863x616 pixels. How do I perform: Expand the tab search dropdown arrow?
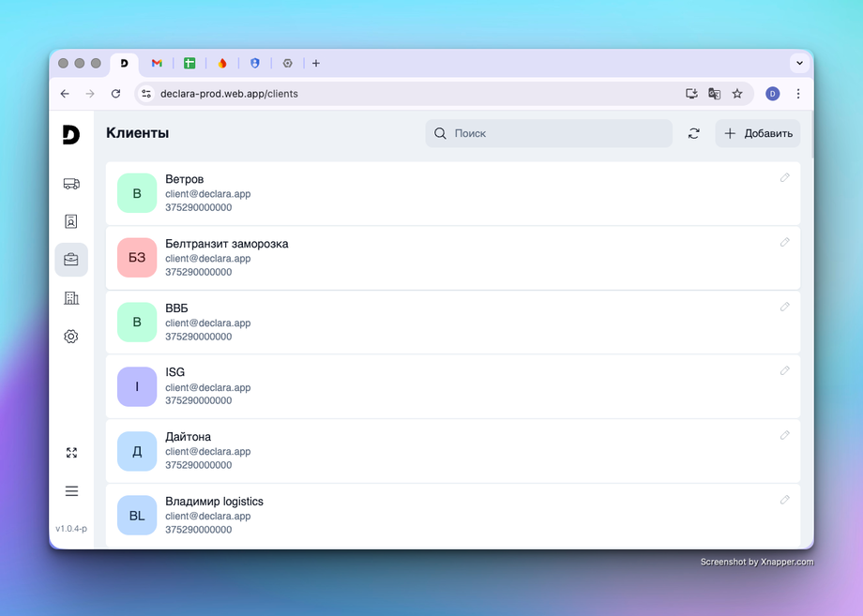click(x=800, y=63)
